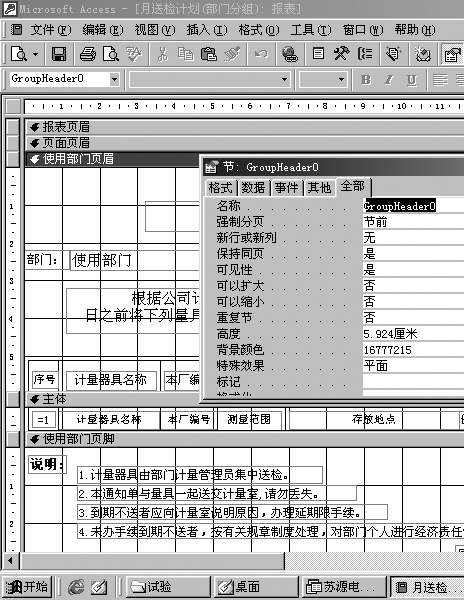This screenshot has height=600, width=464.
Task: Click the Spelling check icon
Action: click(x=134, y=54)
